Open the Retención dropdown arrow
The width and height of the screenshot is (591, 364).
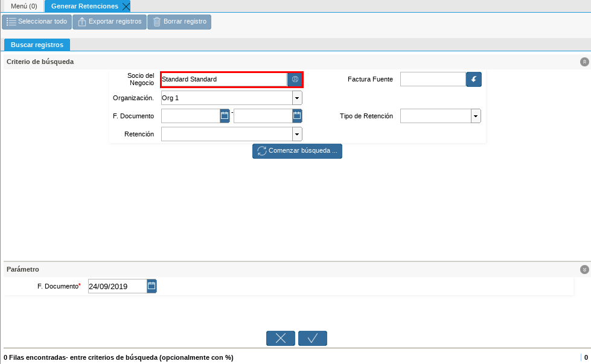[297, 134]
